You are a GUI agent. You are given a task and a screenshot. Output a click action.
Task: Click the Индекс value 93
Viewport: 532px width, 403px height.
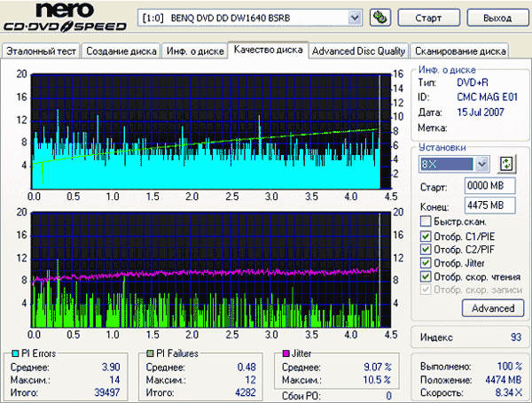pos(516,337)
